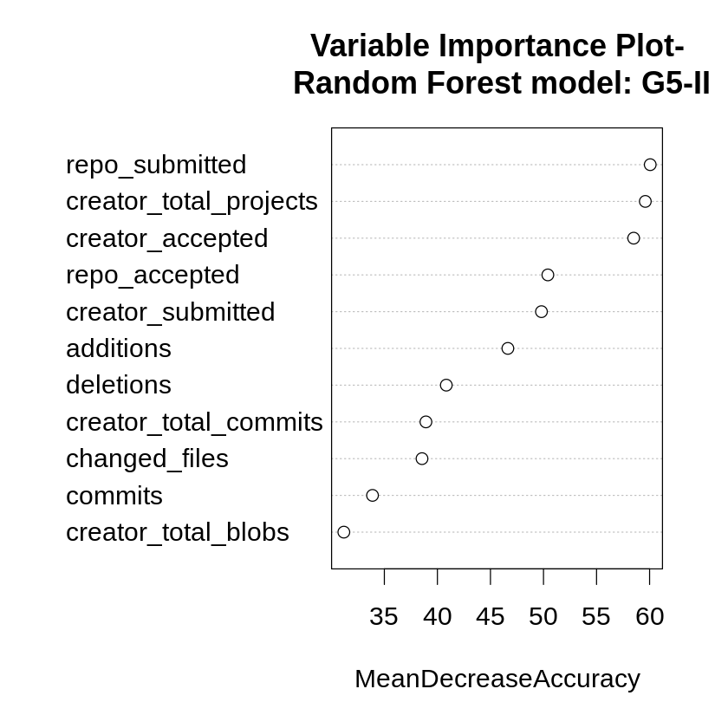The width and height of the screenshot is (728, 728).
Task: Click the plot title text
Action: point(501,64)
